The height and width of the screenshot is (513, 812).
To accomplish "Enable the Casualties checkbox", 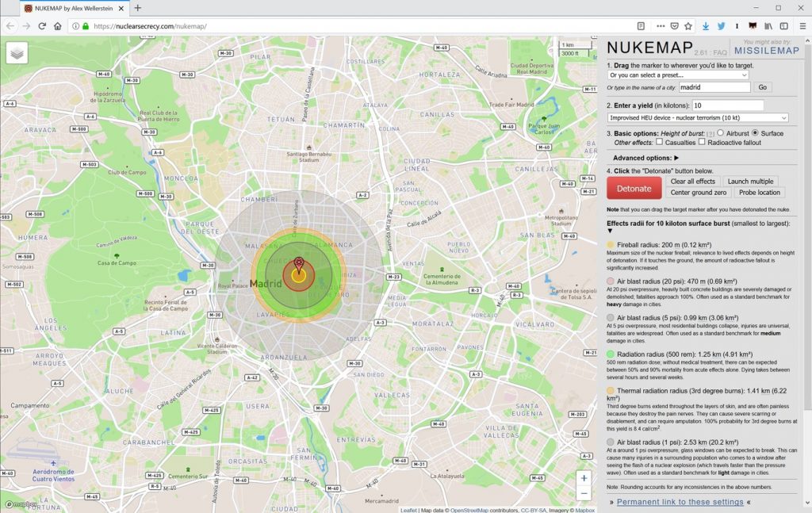I will tap(659, 141).
